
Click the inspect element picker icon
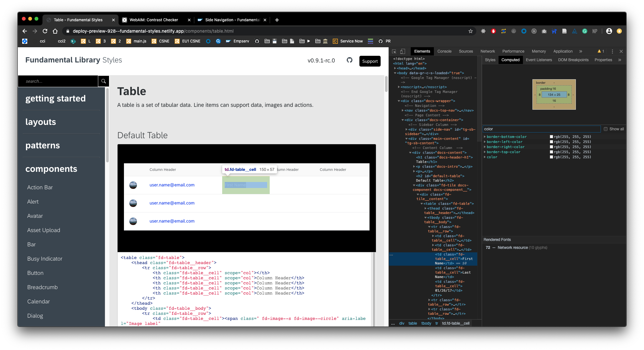394,51
